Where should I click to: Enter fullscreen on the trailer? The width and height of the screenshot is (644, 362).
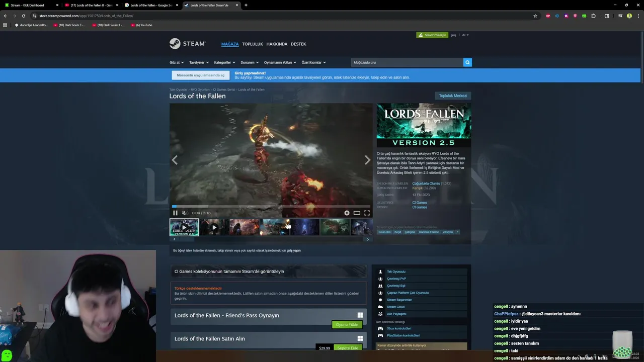tap(367, 213)
